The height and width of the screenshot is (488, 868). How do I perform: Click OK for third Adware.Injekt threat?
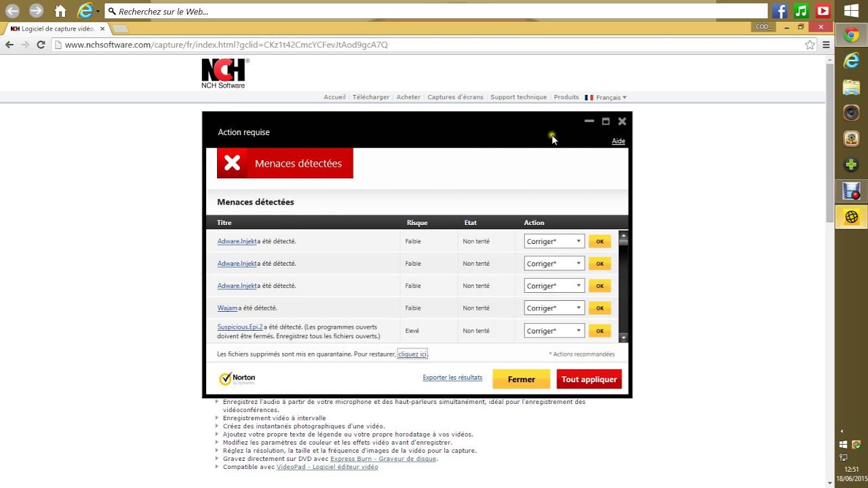(x=599, y=286)
